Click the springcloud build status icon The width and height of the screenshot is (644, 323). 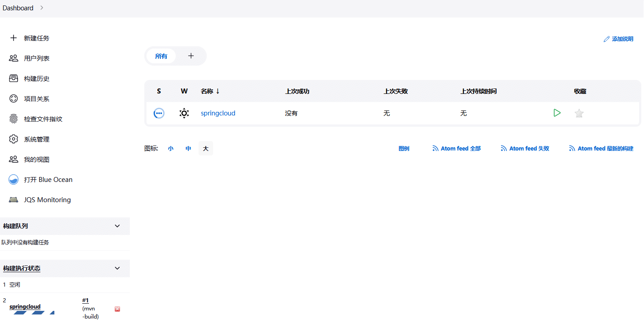159,113
